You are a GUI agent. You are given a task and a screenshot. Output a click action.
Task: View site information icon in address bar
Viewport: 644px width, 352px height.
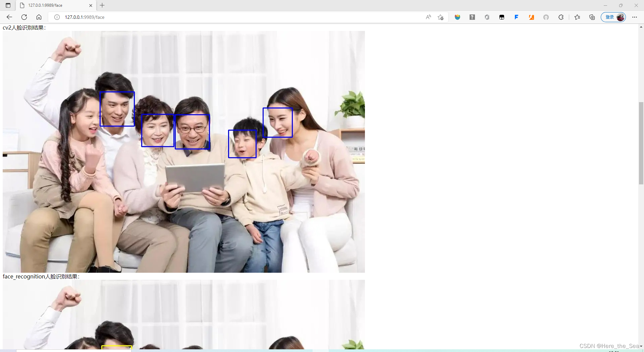[57, 17]
